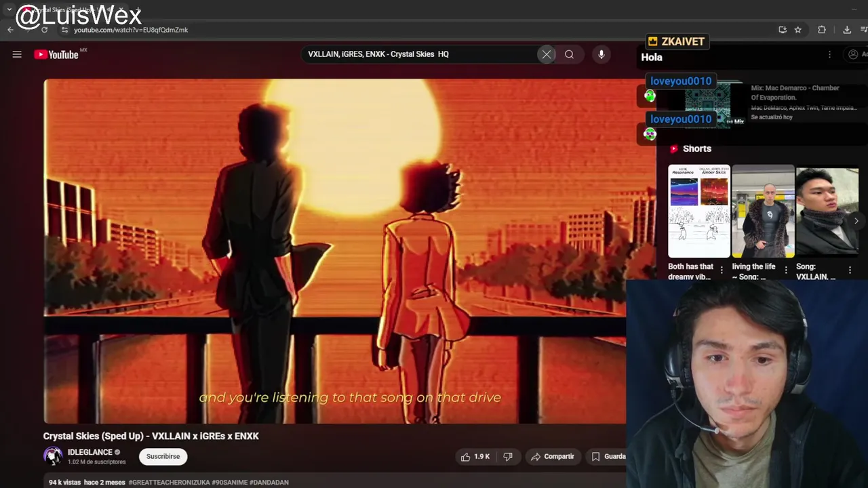Click the address bar URL youtube.com/watch
Viewport: 868px width, 488px height.
(131, 30)
